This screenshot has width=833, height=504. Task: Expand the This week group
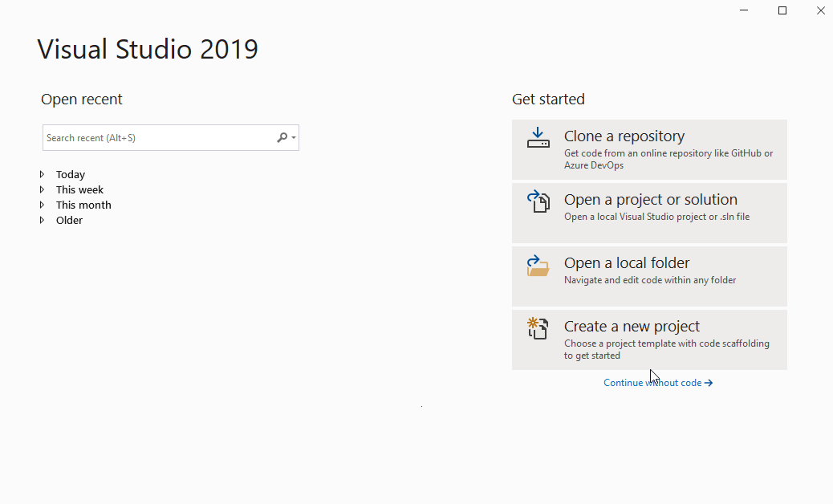tap(43, 189)
